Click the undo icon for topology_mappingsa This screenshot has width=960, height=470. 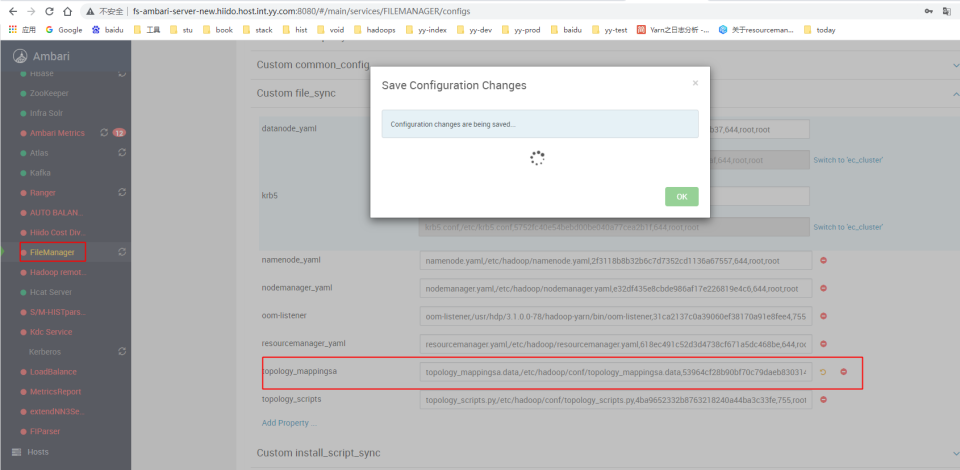click(x=823, y=372)
